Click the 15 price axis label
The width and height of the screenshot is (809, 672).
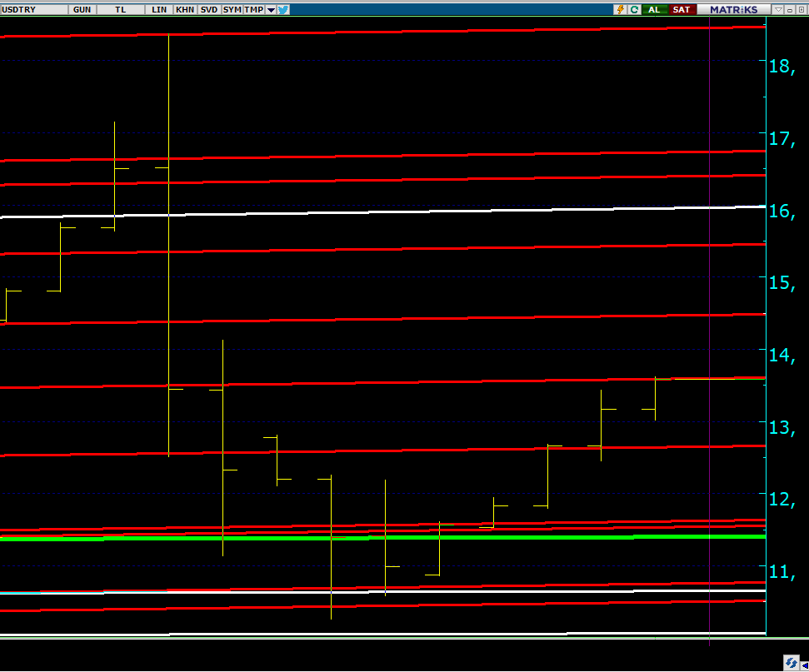[x=782, y=282]
